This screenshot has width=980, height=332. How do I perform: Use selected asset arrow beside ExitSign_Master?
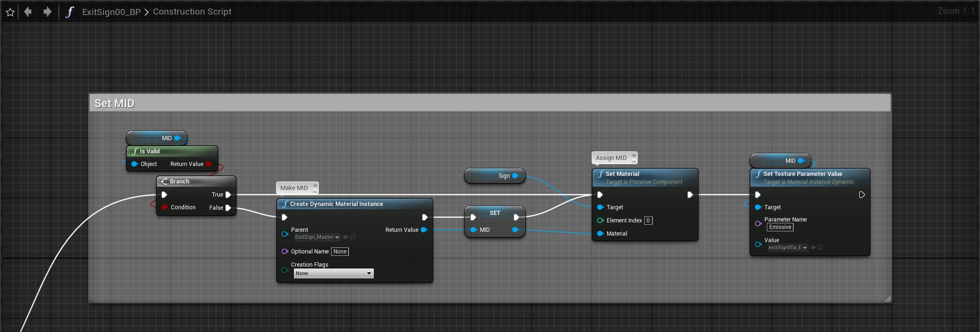pos(346,237)
